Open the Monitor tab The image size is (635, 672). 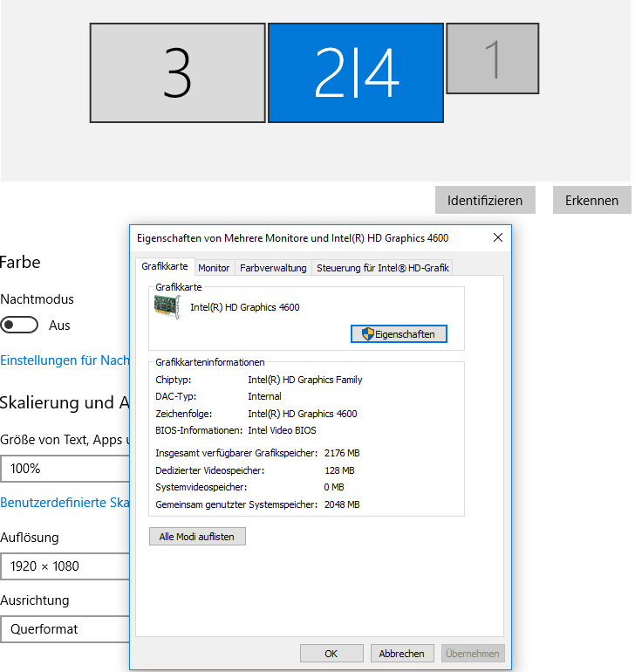(214, 268)
